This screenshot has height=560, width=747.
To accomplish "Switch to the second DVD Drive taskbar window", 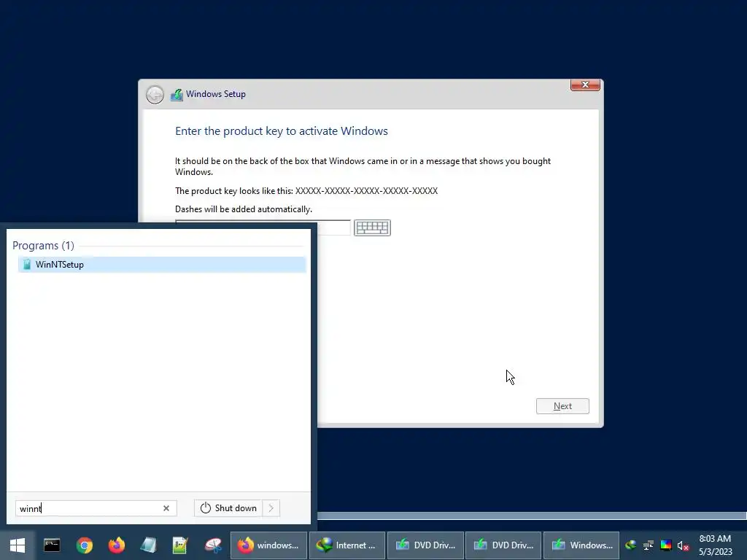I will 503,545.
